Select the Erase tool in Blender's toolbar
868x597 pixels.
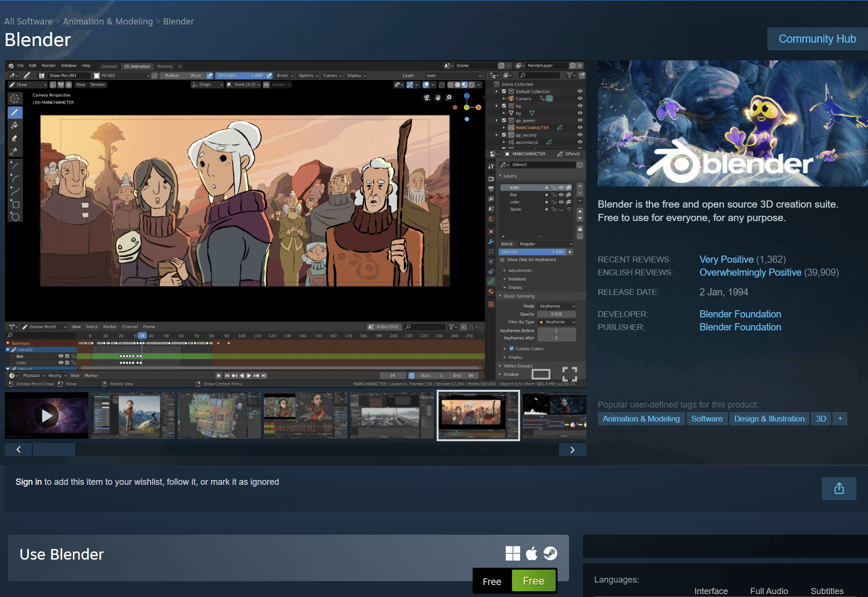14,138
